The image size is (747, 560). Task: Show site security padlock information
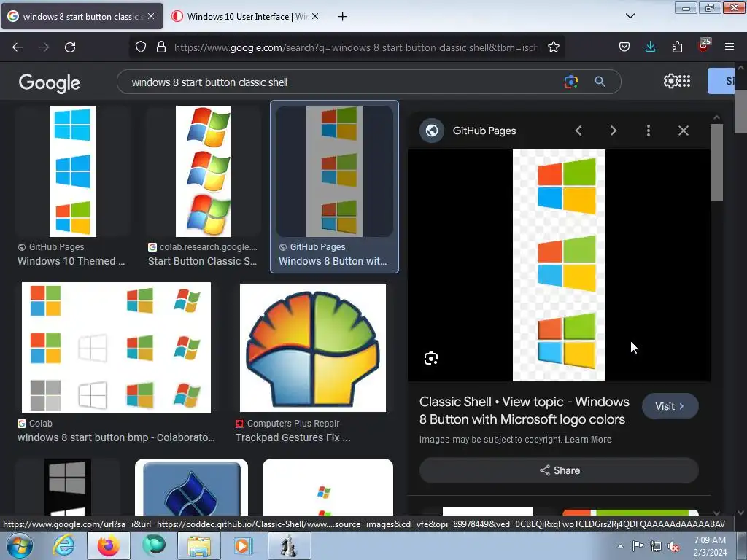click(x=161, y=47)
